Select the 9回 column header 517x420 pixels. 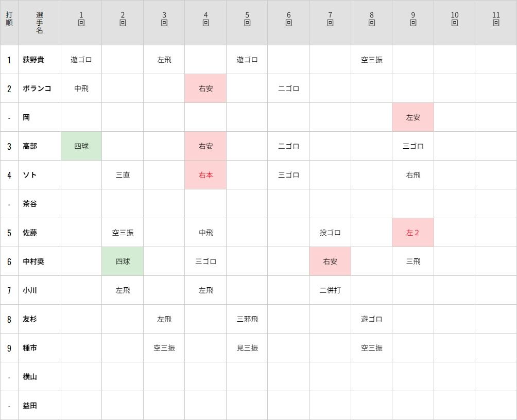click(x=413, y=23)
